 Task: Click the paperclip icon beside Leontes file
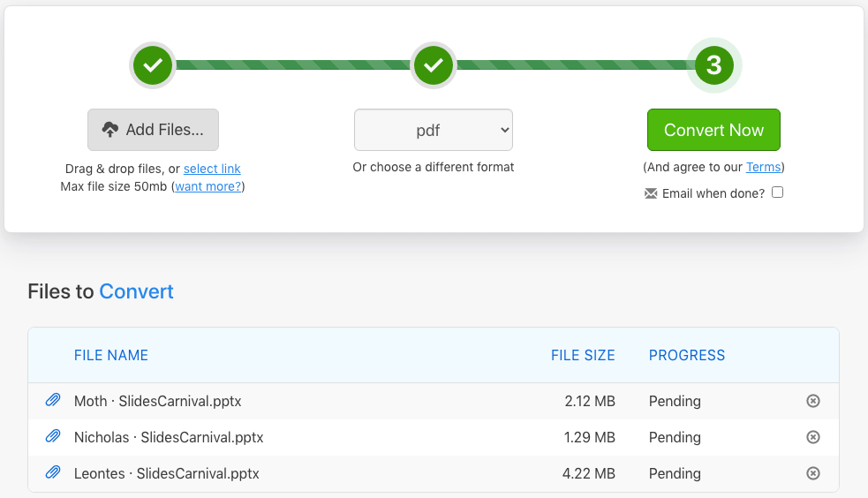53,473
